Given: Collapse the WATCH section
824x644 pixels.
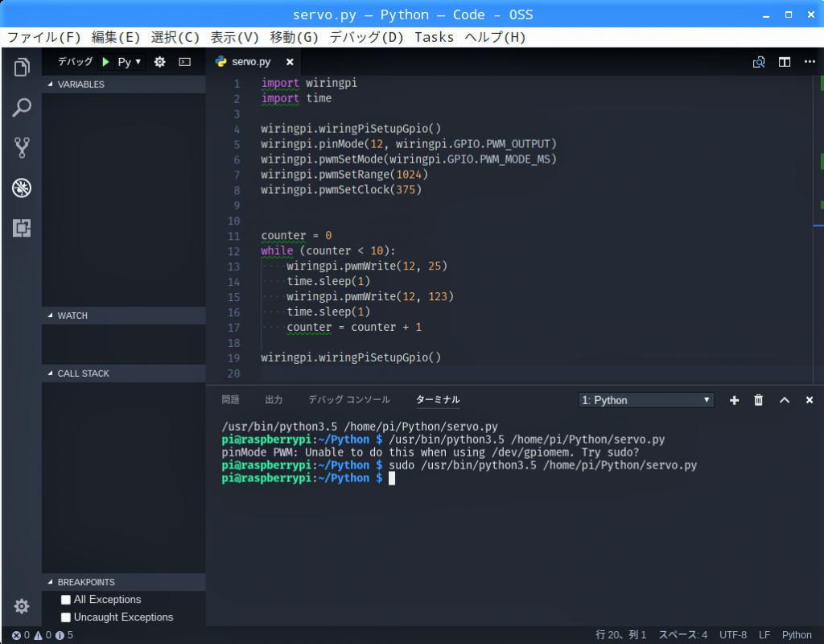Looking at the screenshot, I should [123, 316].
